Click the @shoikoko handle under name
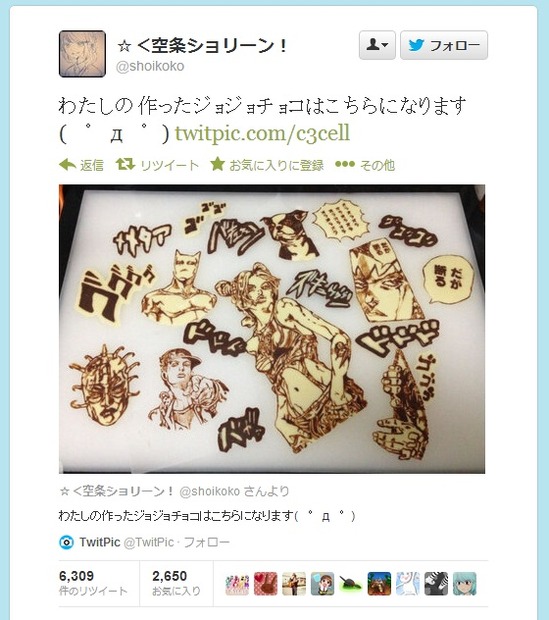Image resolution: width=549 pixels, height=620 pixels. click(150, 66)
